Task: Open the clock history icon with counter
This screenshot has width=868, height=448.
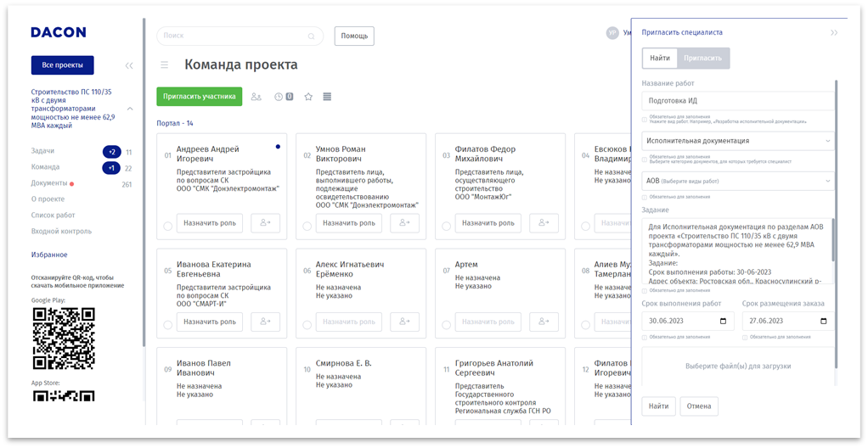Action: [x=284, y=97]
